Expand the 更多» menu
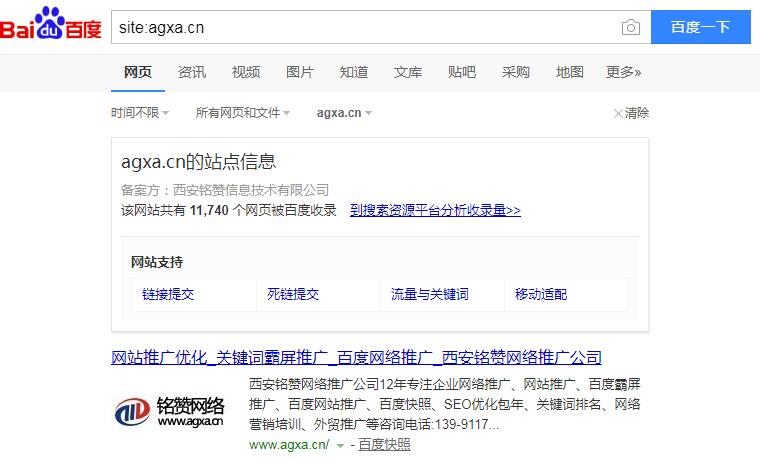 pyautogui.click(x=623, y=72)
